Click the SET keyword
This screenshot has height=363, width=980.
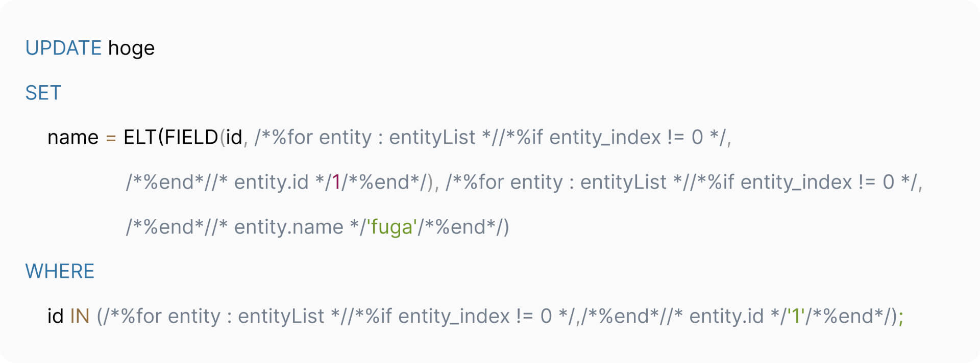pos(43,93)
